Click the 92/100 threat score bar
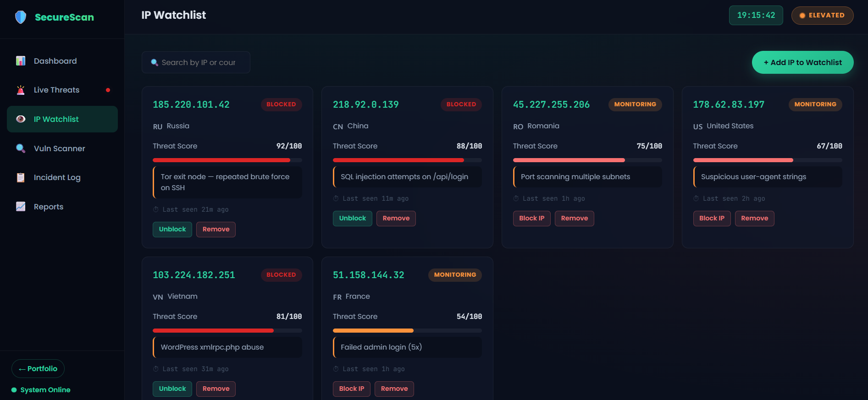The width and height of the screenshot is (868, 400). tap(227, 160)
